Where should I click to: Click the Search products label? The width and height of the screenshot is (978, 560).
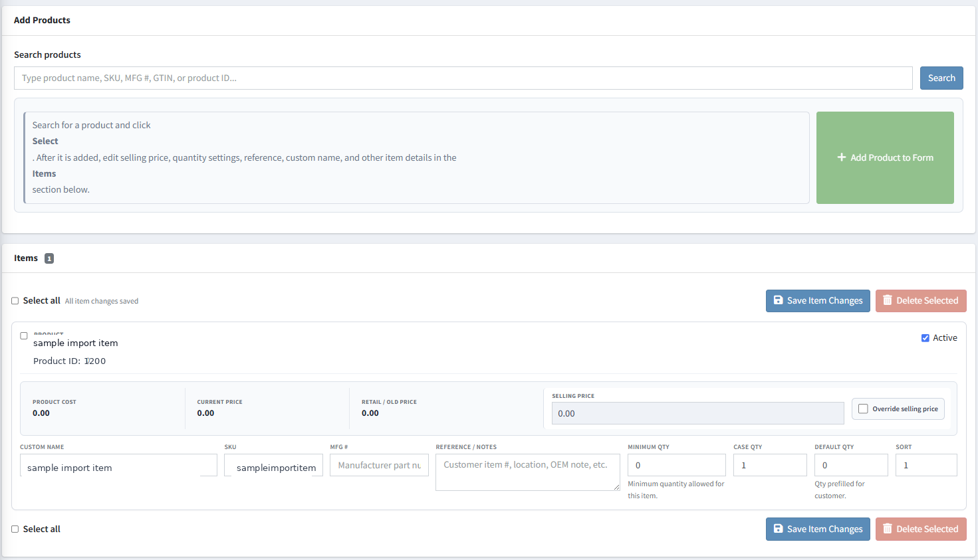(x=47, y=54)
